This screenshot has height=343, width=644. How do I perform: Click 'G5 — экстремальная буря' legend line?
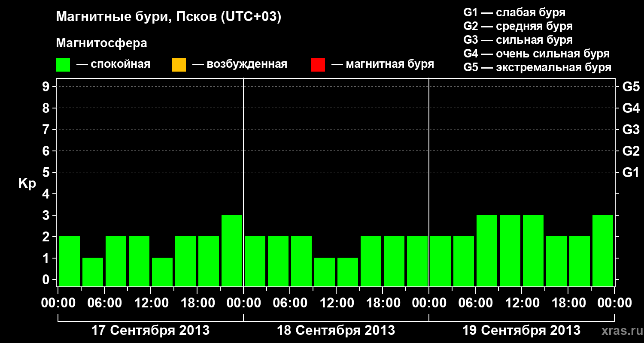coord(538,67)
